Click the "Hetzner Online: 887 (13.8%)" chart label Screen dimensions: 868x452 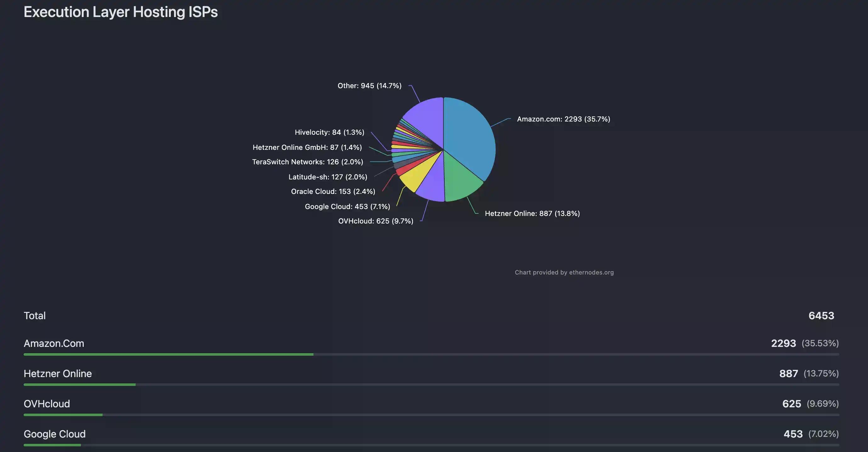[532, 213]
